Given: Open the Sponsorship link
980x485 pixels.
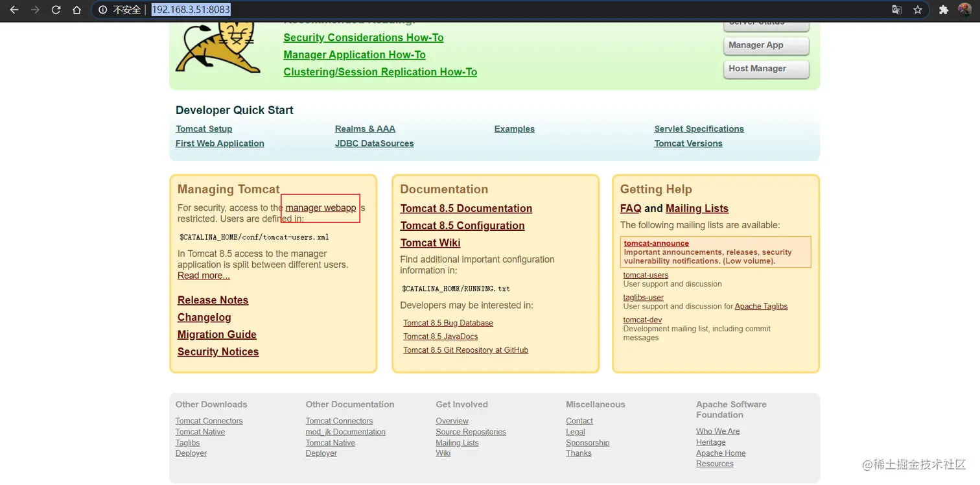Looking at the screenshot, I should [588, 443].
